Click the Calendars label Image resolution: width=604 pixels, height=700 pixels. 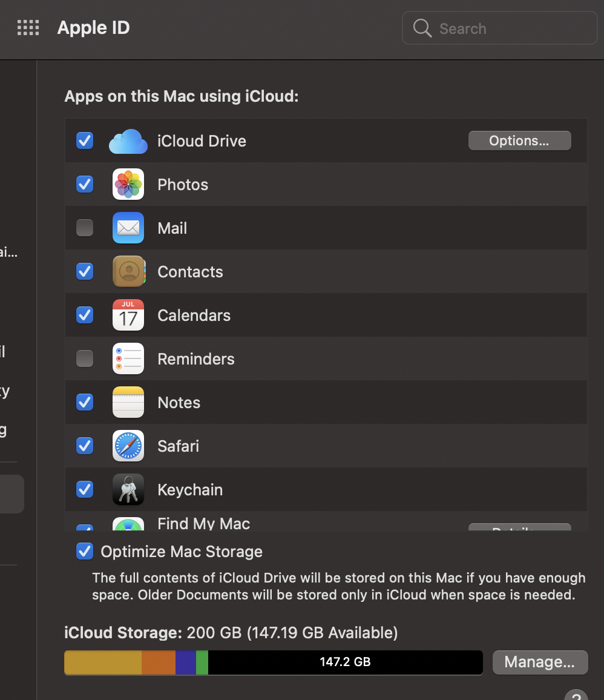tap(194, 315)
